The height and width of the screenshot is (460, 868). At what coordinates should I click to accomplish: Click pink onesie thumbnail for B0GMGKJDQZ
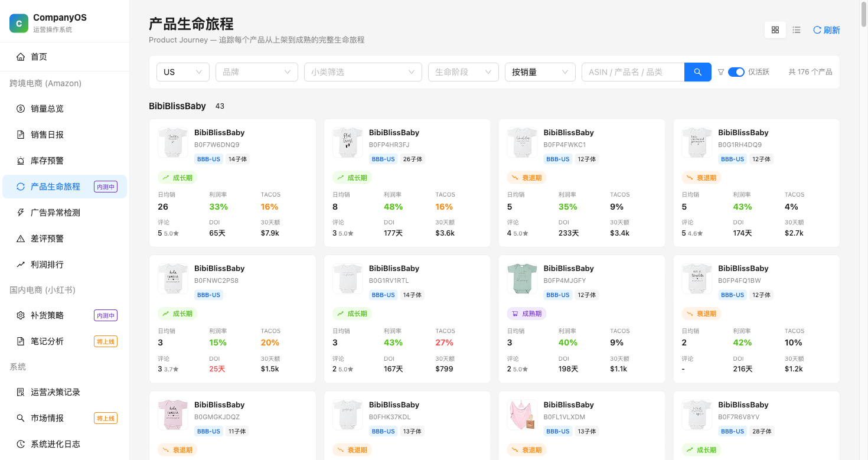tap(172, 415)
